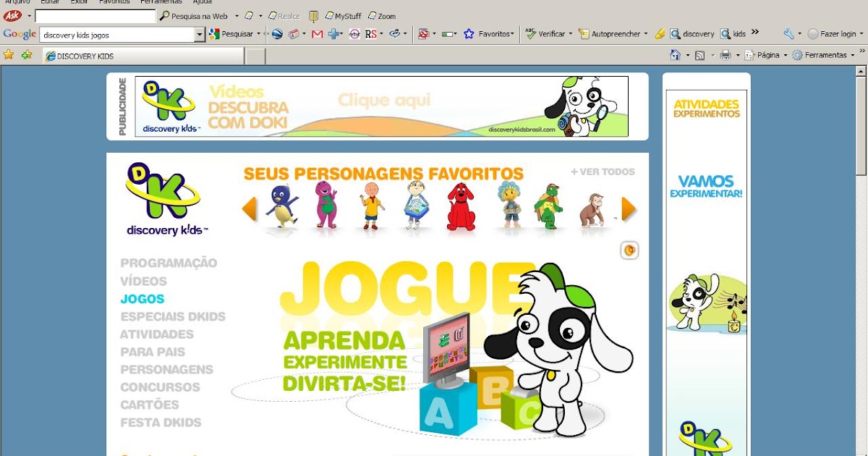868x456 pixels.
Task: Open PARA PAIS in site menu
Action: click(153, 352)
